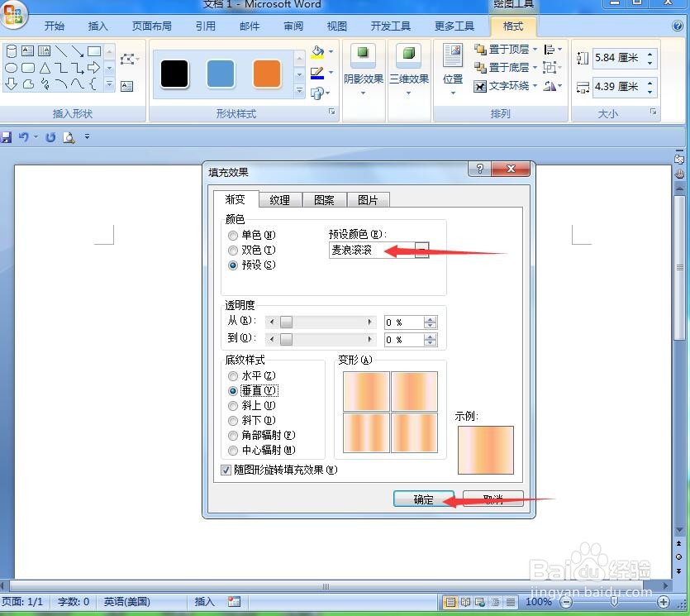Open the 置于顶层 (Bring to Front) dropdown
The width and height of the screenshot is (690, 616).
pos(535,50)
